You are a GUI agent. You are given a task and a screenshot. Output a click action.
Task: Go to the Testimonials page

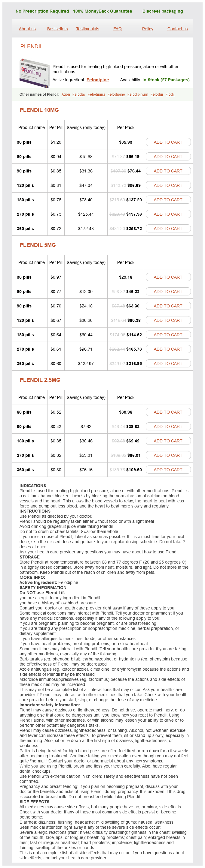tap(87, 29)
